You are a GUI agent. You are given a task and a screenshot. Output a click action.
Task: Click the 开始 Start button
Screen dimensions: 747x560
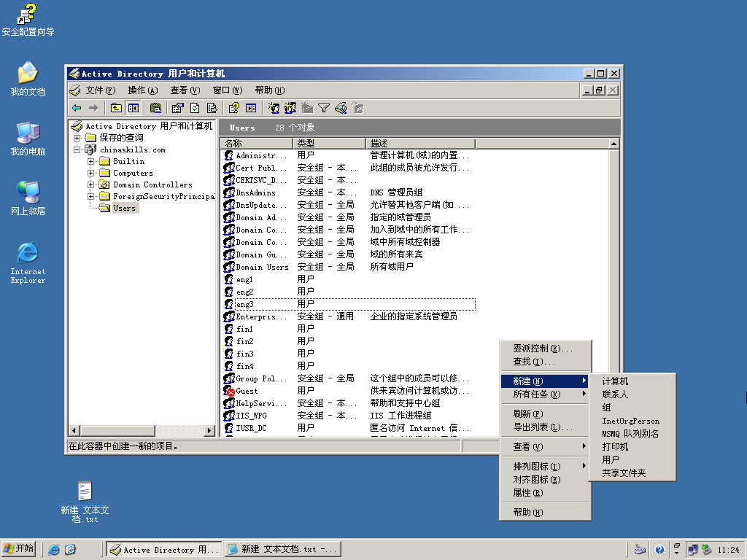[x=19, y=549]
